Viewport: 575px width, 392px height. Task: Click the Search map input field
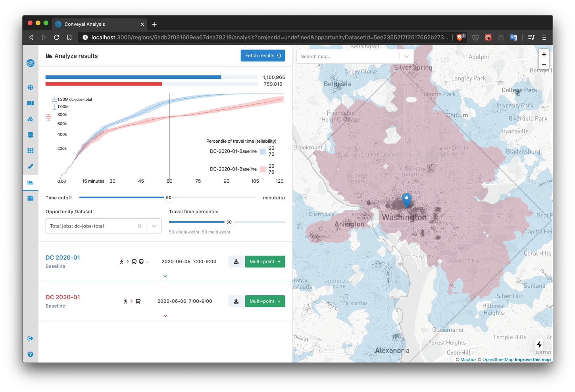(347, 56)
